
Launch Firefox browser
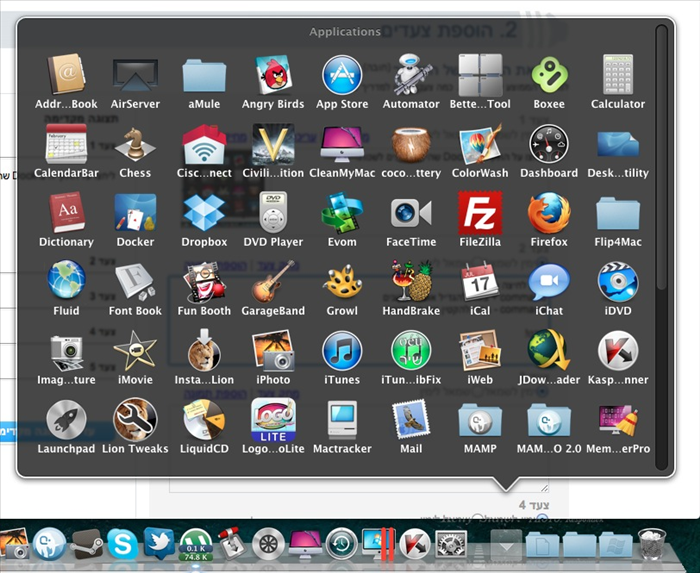(549, 212)
